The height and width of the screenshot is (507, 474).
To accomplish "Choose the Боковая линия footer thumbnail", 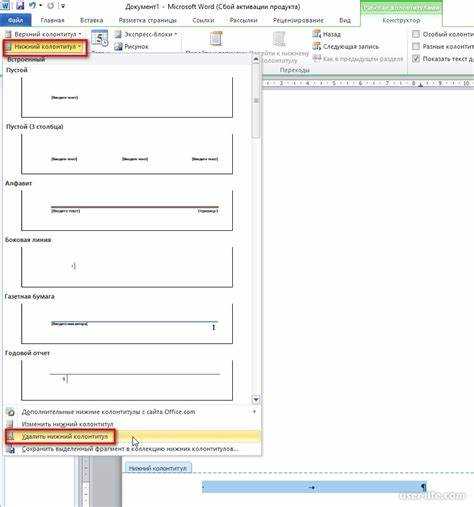I will [x=127, y=267].
